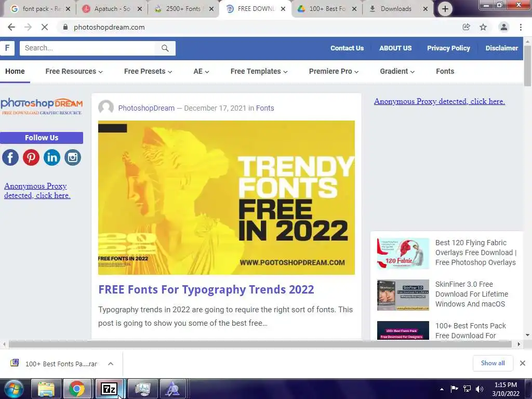Viewport: 532px width, 399px height.
Task: Click the share page icon
Action: tap(467, 27)
